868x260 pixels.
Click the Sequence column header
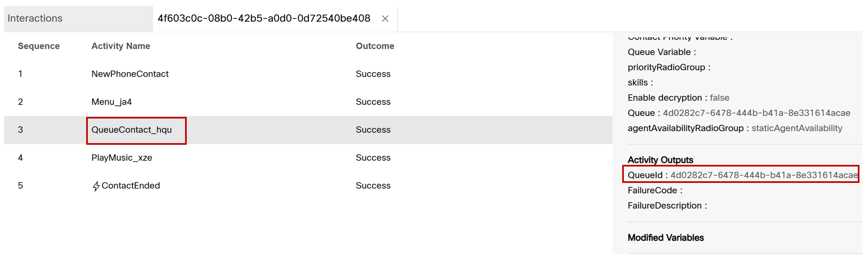click(x=39, y=46)
